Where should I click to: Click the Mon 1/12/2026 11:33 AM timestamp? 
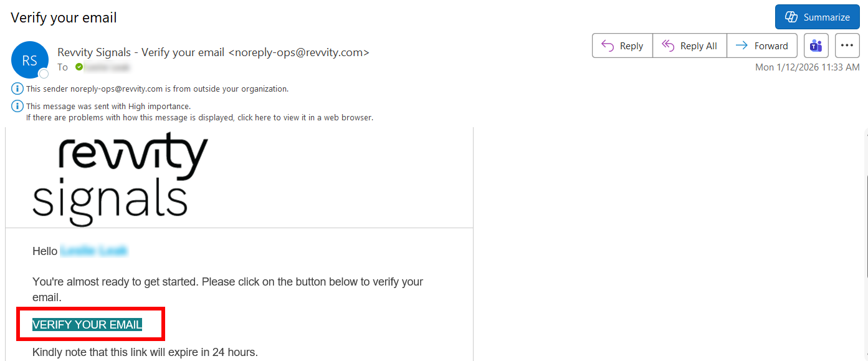(807, 67)
